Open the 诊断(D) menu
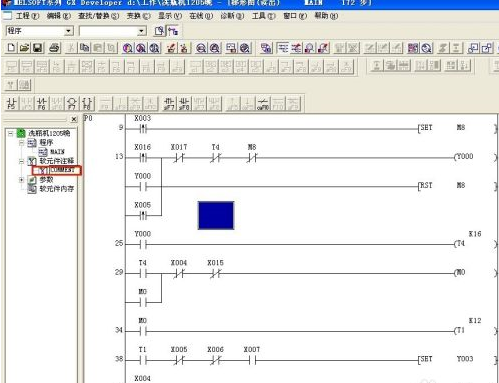The image size is (499, 383). [x=232, y=16]
